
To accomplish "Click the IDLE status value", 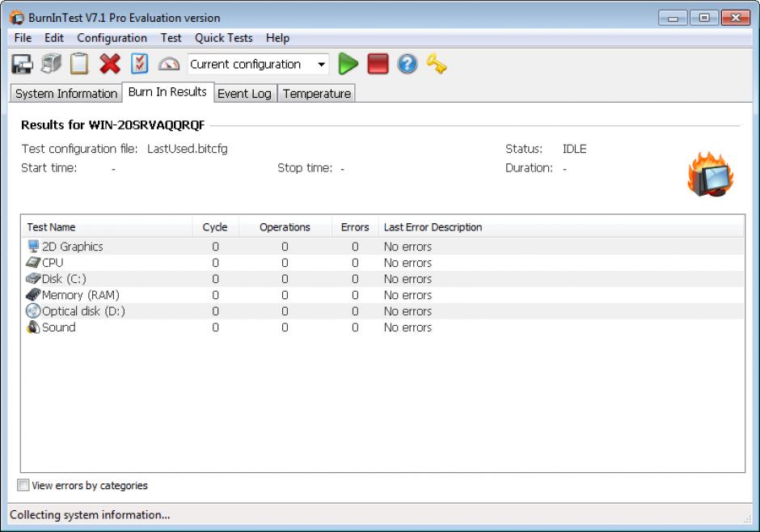I will coord(574,149).
